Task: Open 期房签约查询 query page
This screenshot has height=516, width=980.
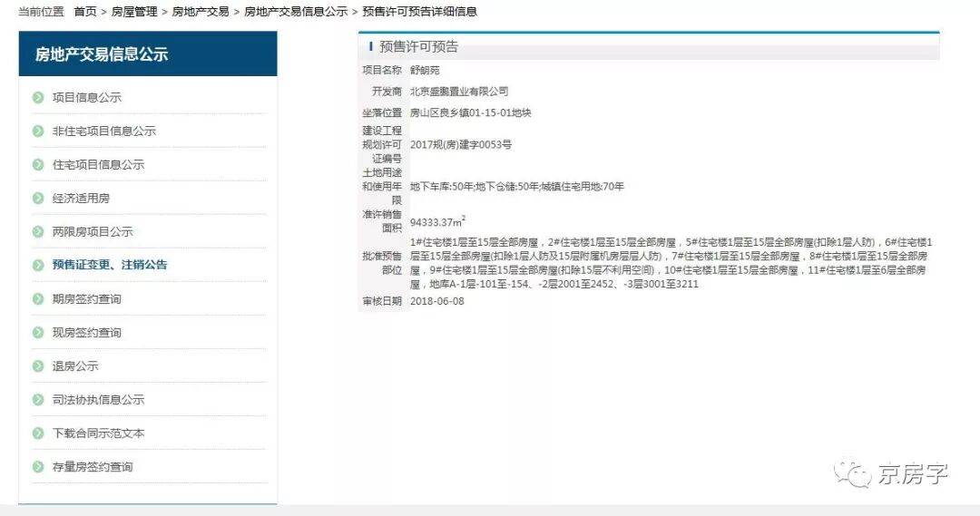Action: pyautogui.click(x=87, y=299)
